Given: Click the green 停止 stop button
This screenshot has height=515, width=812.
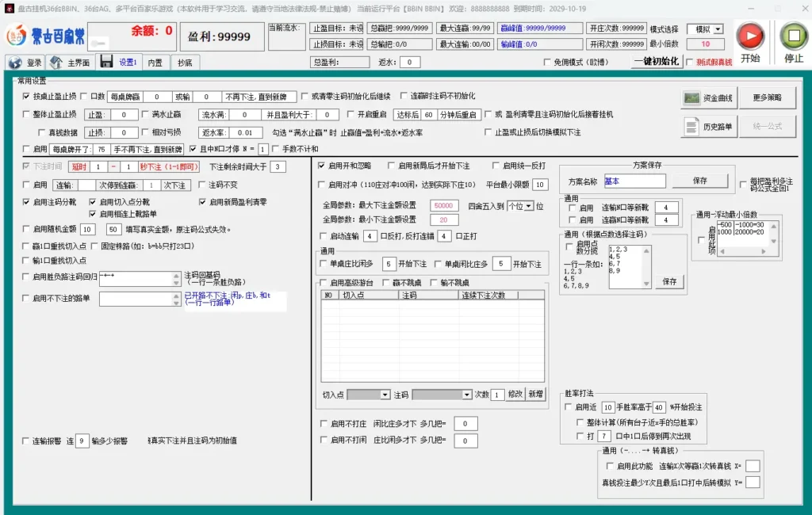Looking at the screenshot, I should [x=793, y=36].
